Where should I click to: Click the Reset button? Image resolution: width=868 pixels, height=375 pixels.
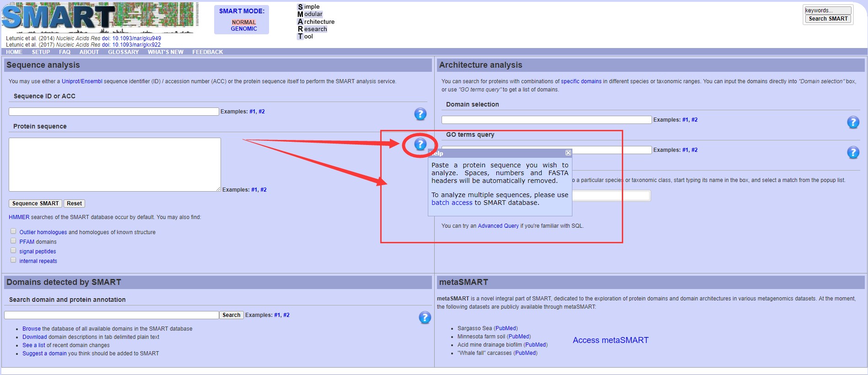click(x=74, y=204)
